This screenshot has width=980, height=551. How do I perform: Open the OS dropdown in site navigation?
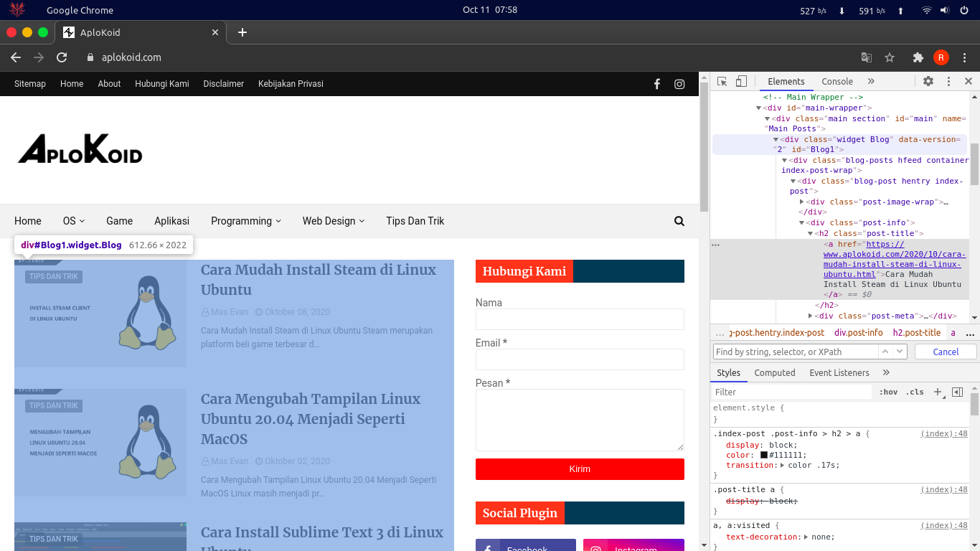[74, 221]
